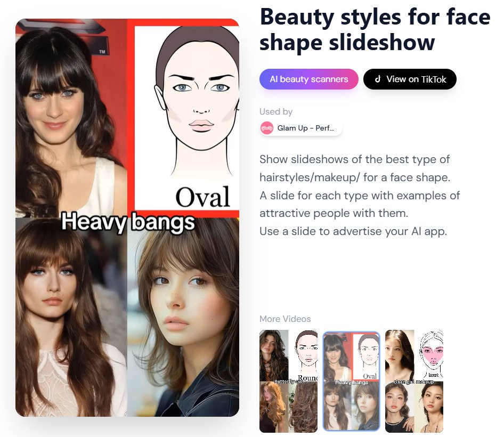Screen dimensions: 504x437
Task: Click the Glam Up app icon
Action: click(x=267, y=128)
